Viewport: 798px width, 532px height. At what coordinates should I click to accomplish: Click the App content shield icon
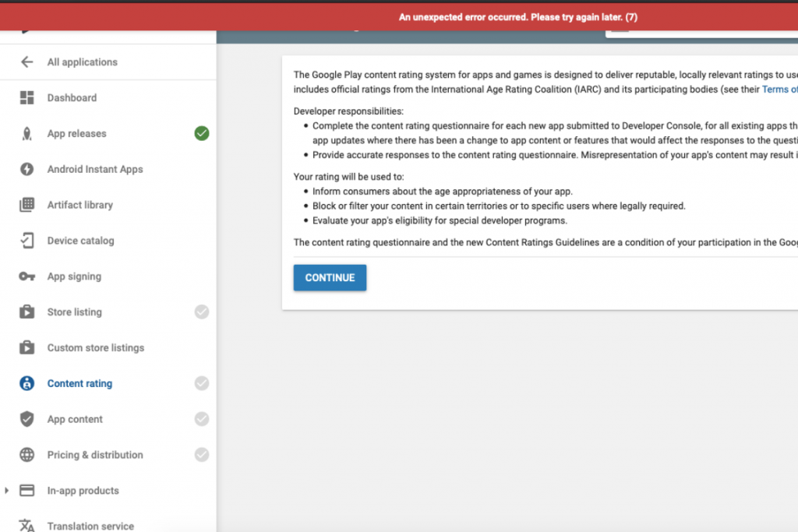[27, 419]
